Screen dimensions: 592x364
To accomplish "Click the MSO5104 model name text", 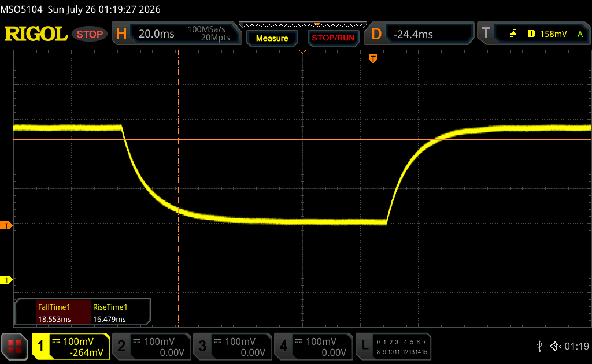I will coord(21,9).
